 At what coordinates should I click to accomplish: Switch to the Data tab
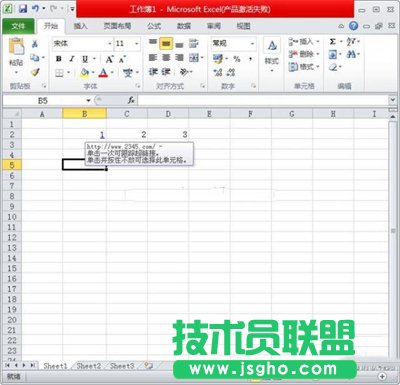[184, 26]
